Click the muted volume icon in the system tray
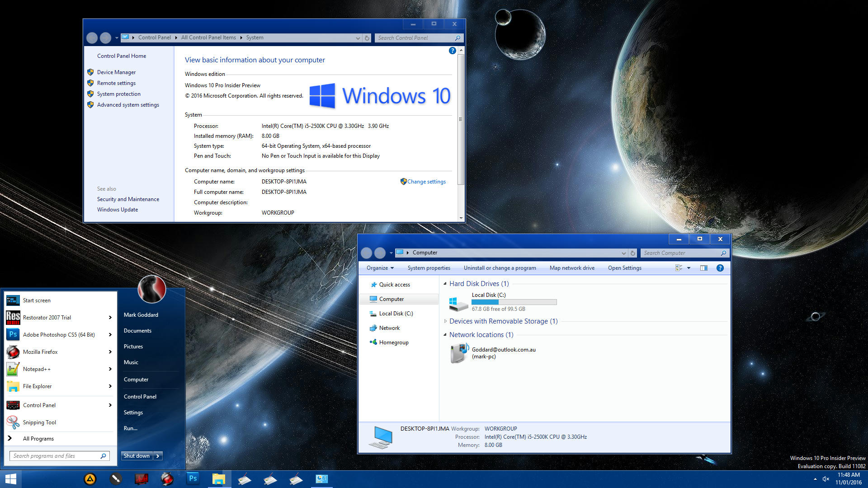Screen dimensions: 868x488 point(826,479)
